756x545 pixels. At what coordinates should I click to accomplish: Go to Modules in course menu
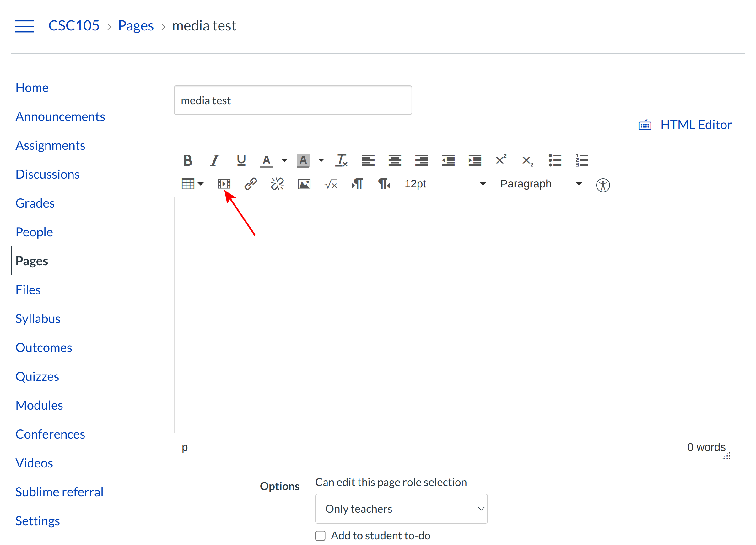[x=39, y=405]
